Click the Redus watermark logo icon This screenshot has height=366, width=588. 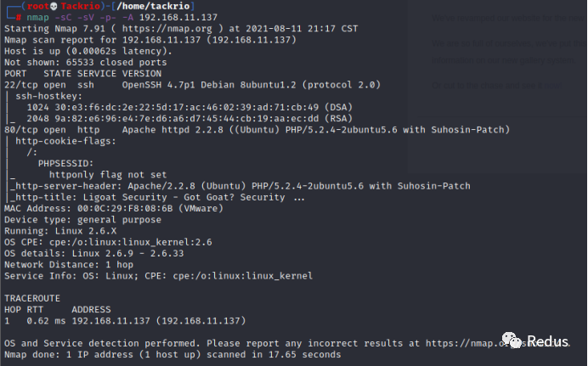coord(513,341)
